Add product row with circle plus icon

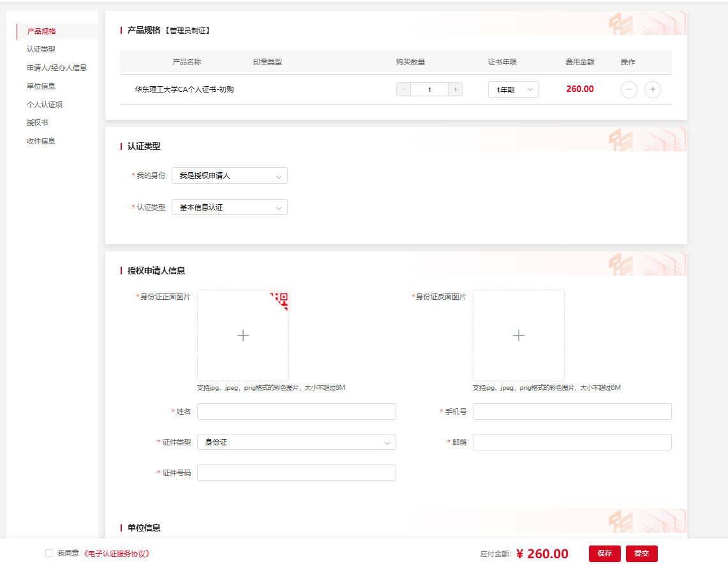point(652,89)
